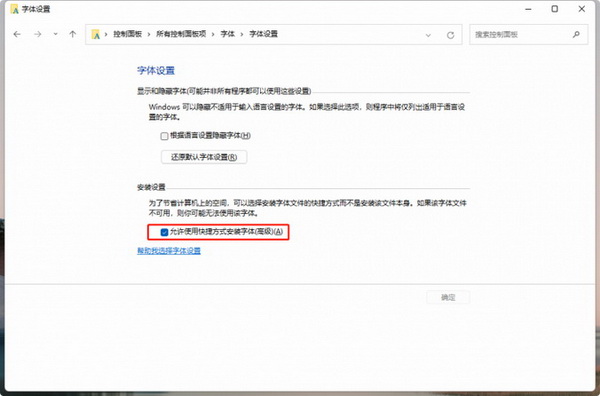This screenshot has width=600, height=396.
Task: Click the fonts folder icon in address bar
Action: 96,34
